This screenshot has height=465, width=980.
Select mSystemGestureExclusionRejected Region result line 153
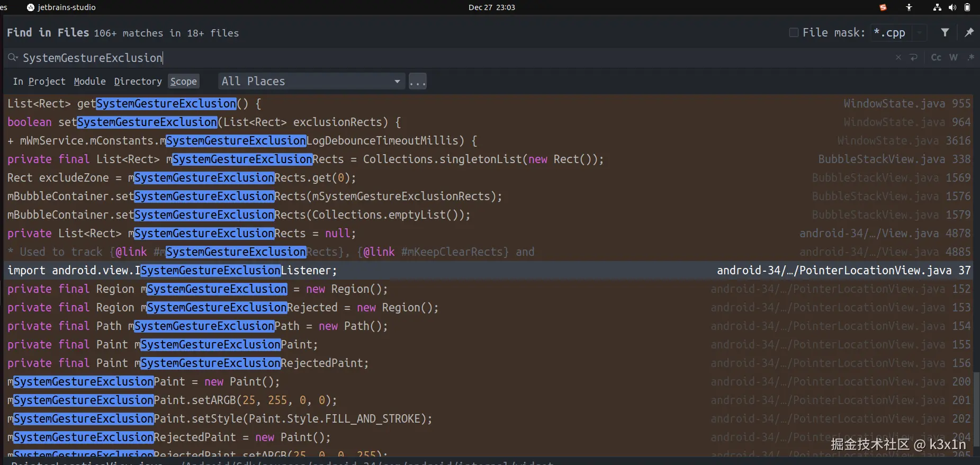[489, 307]
